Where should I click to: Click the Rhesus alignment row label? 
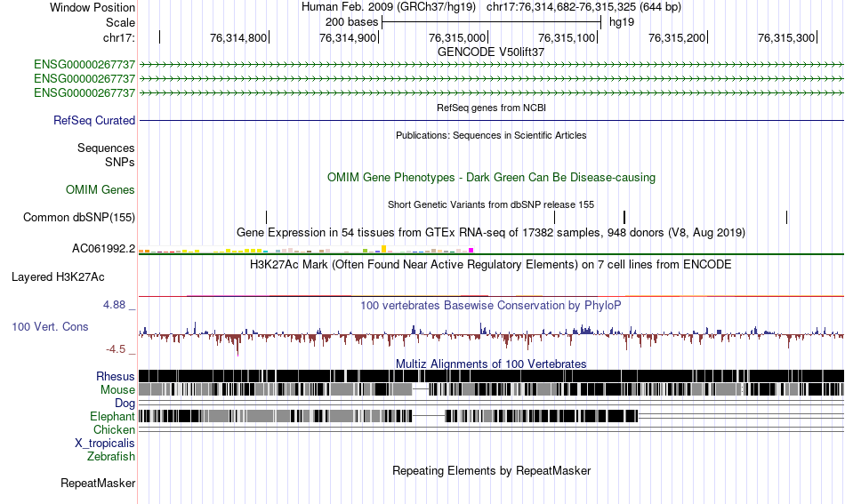tap(116, 376)
